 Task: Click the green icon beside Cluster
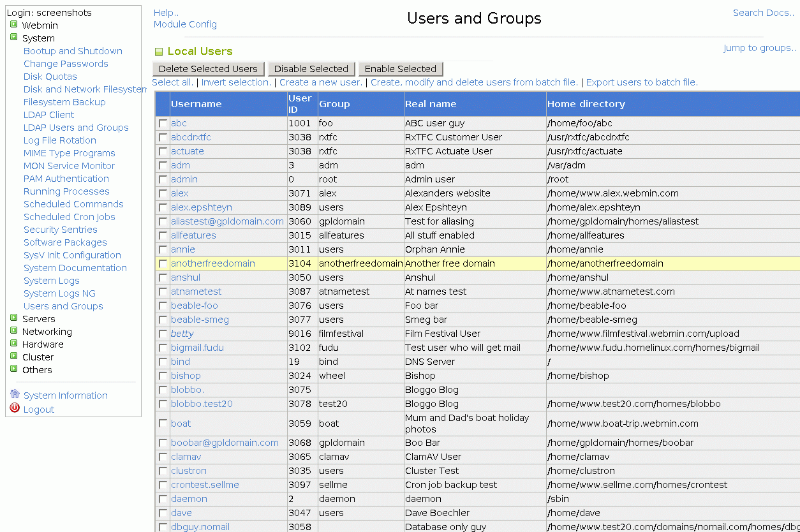pyautogui.click(x=13, y=357)
